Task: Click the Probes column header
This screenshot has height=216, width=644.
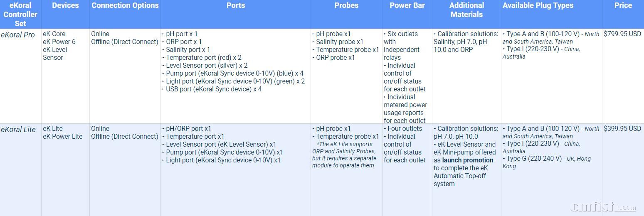Action: (346, 5)
